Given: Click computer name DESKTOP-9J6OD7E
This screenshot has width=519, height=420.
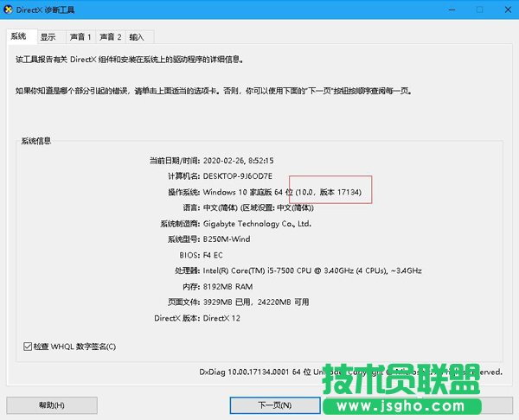Looking at the screenshot, I should tap(238, 176).
